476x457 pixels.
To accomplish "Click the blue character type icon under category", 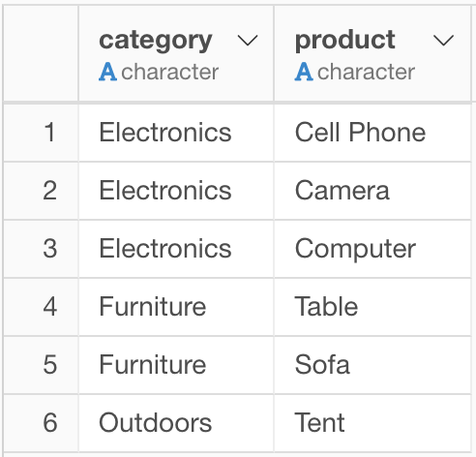I will (107, 72).
